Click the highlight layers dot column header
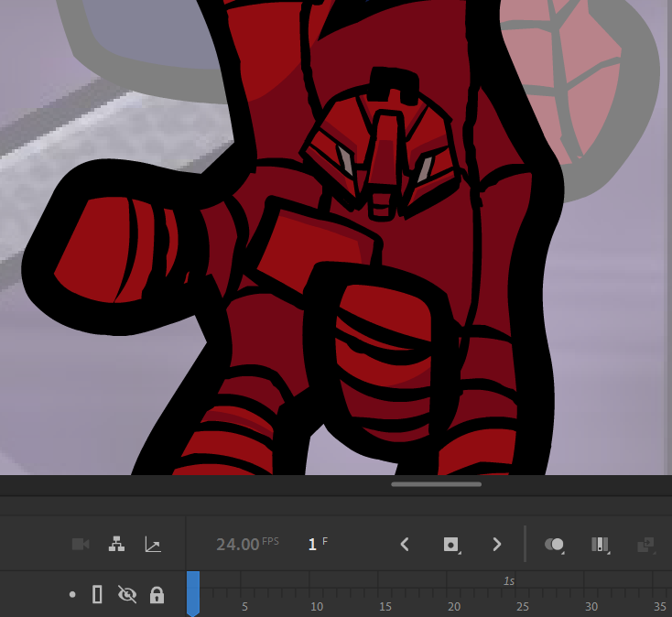 click(x=72, y=594)
